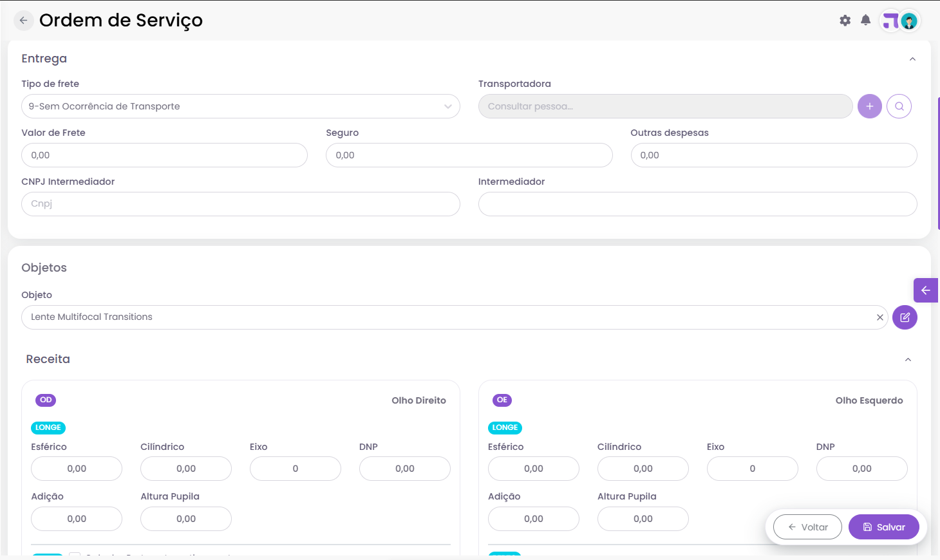Click Esférico field for Olho Esquerdo
The height and width of the screenshot is (560, 940).
pos(534,469)
